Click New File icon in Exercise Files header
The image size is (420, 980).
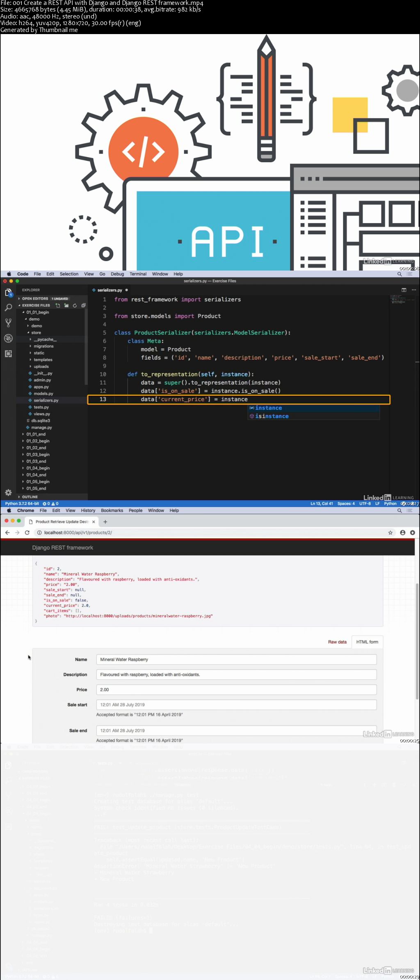pyautogui.click(x=58, y=305)
